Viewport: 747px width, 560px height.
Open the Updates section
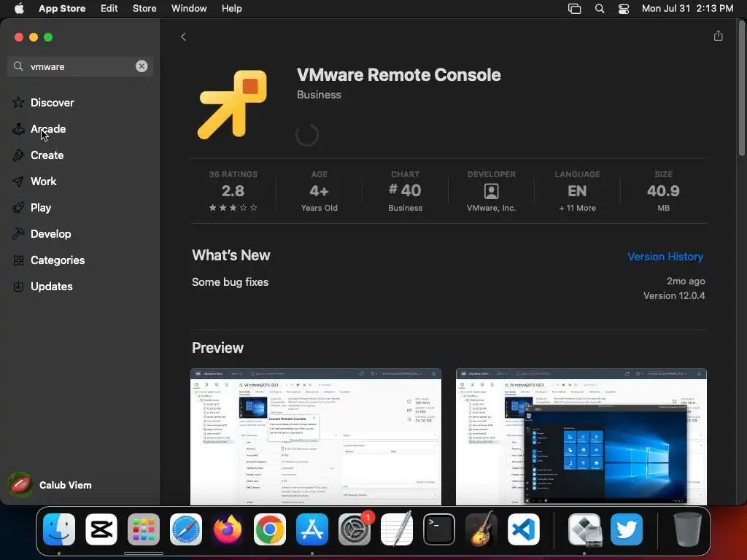pyautogui.click(x=52, y=286)
